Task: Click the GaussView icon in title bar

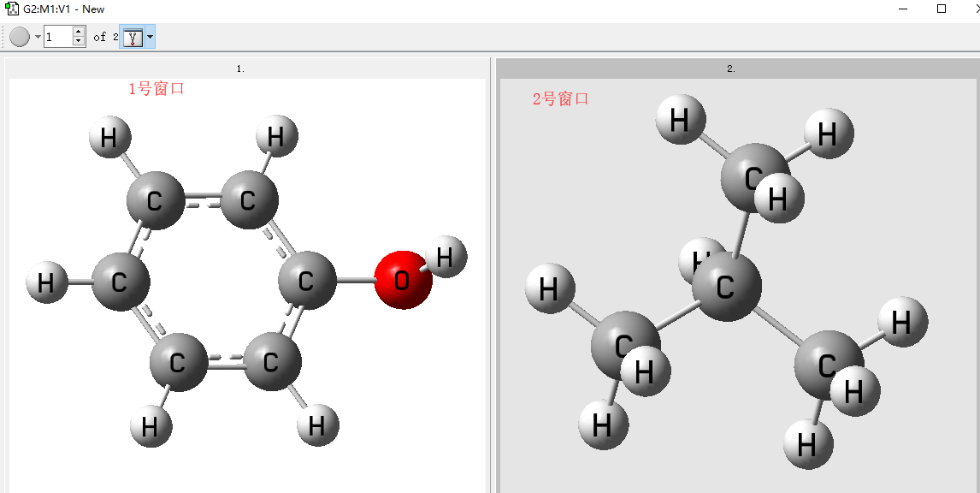Action: tap(12, 9)
